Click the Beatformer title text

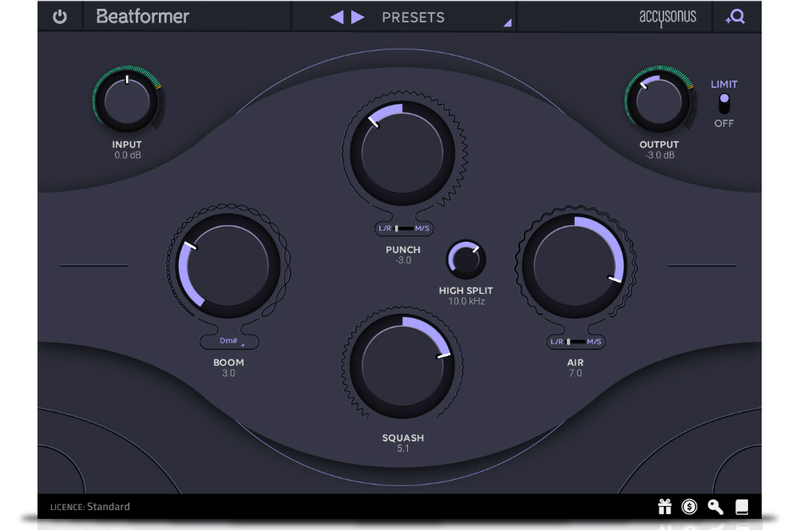point(142,17)
